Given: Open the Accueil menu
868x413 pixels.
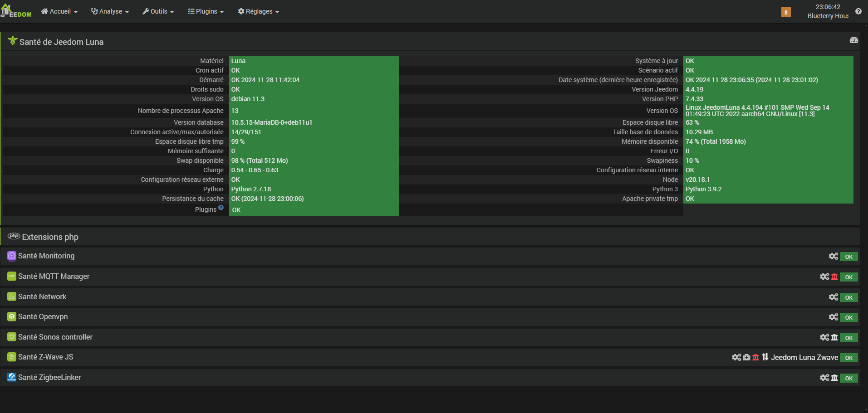Looking at the screenshot, I should [59, 11].
